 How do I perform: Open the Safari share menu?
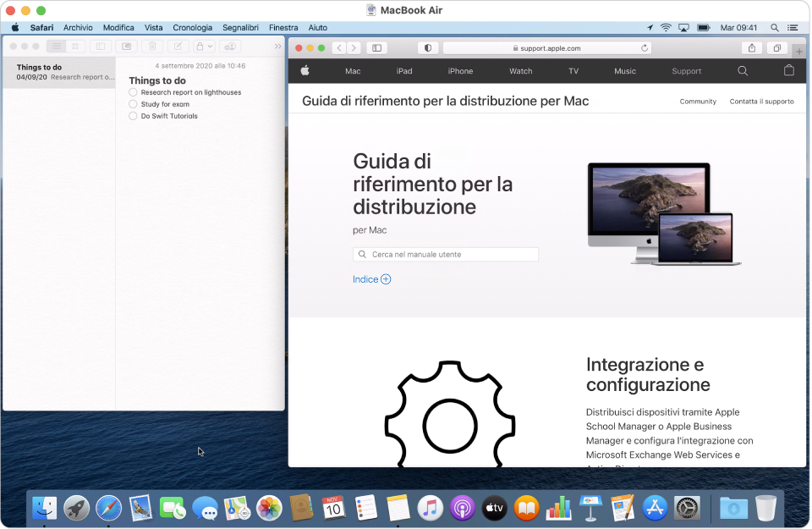click(751, 48)
